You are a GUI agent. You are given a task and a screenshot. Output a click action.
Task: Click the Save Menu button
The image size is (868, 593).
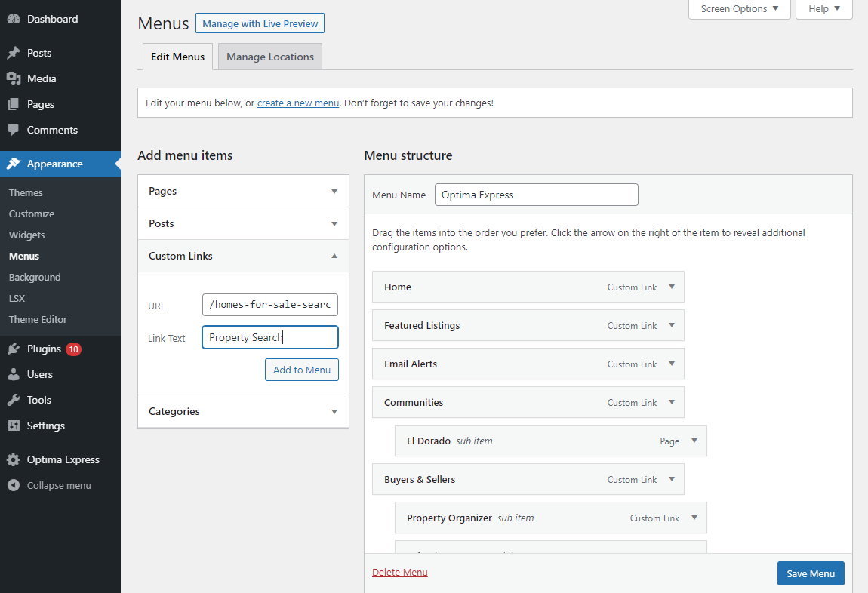tap(811, 573)
